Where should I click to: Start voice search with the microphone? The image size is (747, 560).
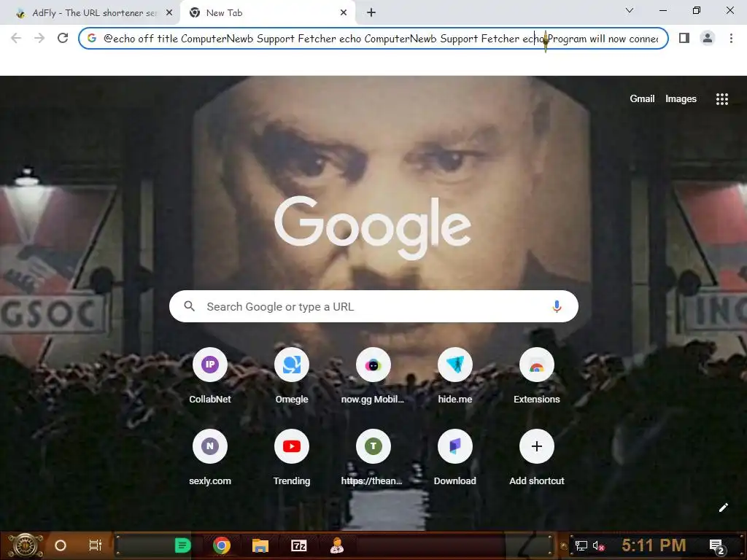557,306
